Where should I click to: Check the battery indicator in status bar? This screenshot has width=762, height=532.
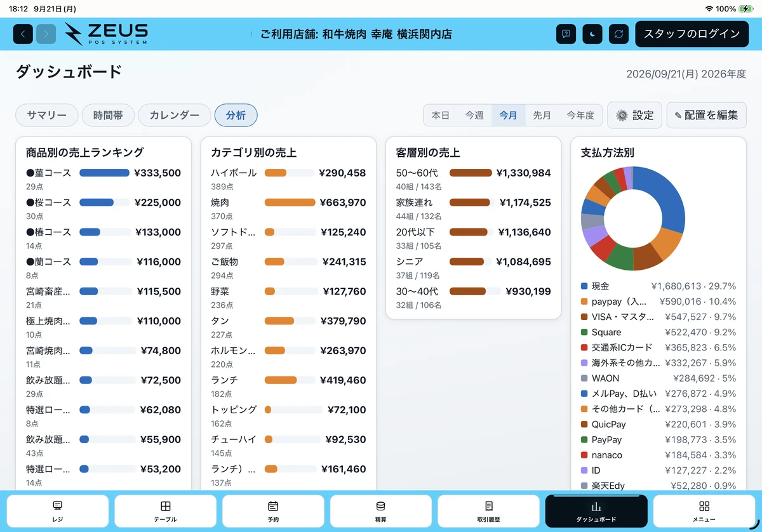(x=746, y=9)
